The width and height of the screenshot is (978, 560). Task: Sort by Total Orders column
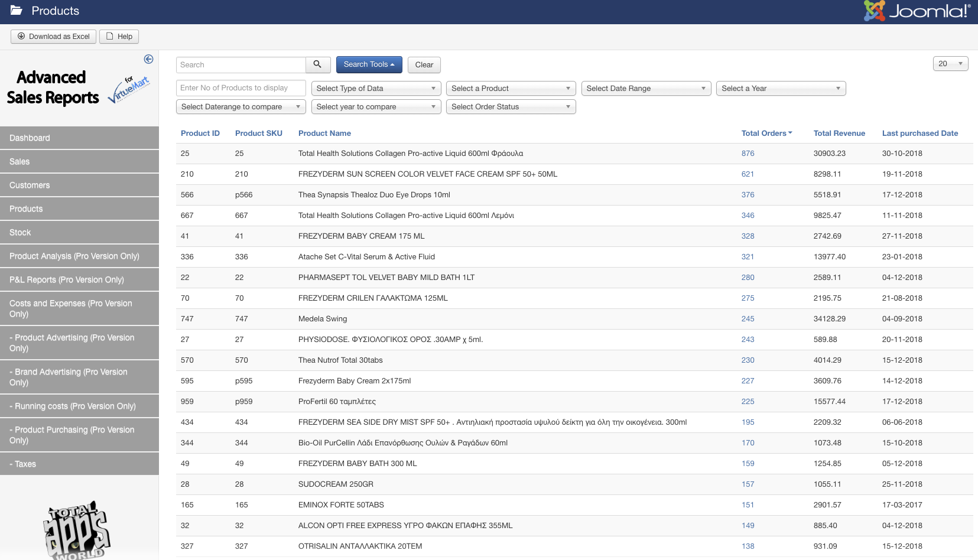(x=766, y=134)
